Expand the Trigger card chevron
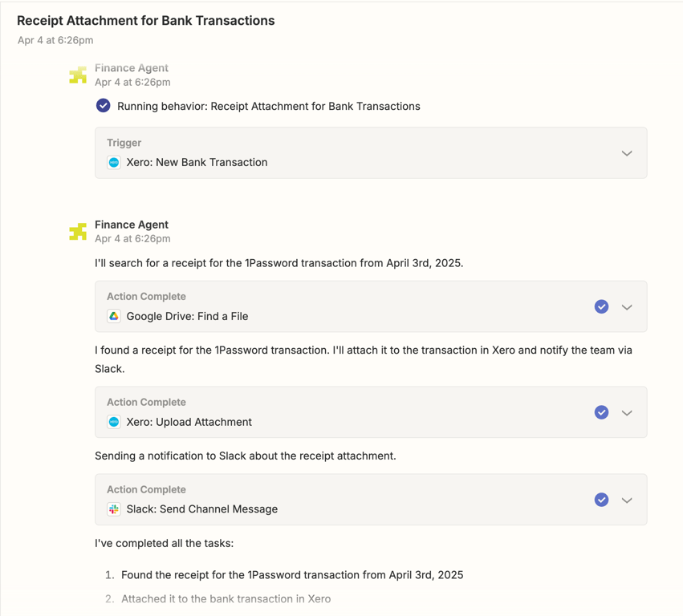This screenshot has height=616, width=683. 627,153
